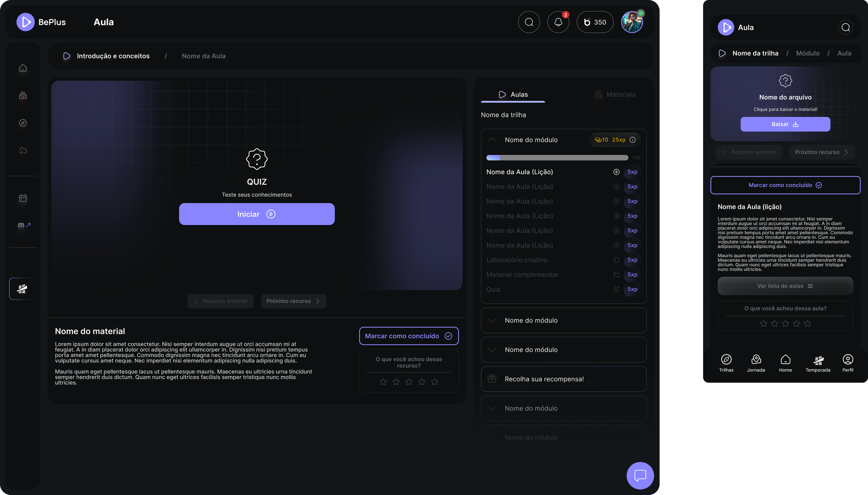This screenshot has width=868, height=495.
Task: Tap Temporada in mobile bottom navigation
Action: (818, 363)
